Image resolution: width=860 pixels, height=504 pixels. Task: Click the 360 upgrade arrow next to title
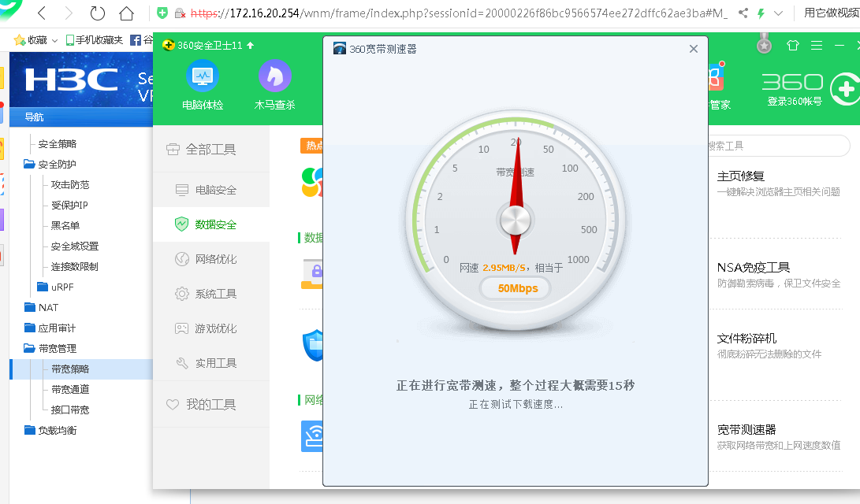pos(251,45)
